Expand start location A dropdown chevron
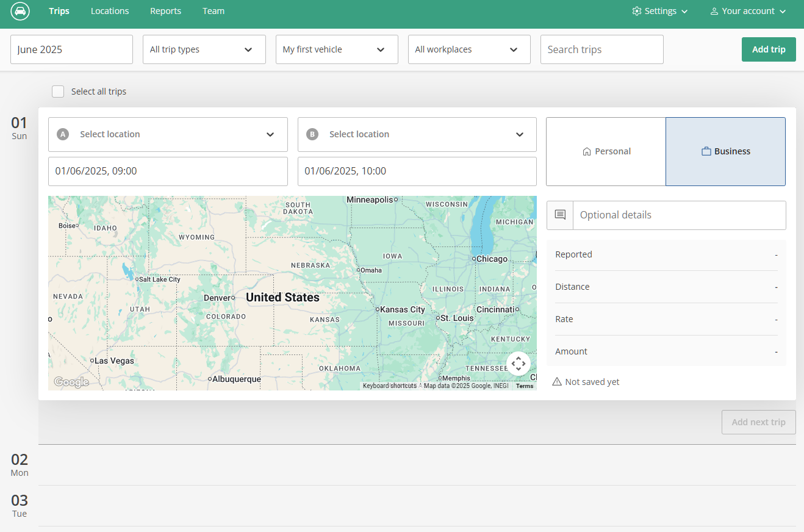804x532 pixels. (x=270, y=134)
